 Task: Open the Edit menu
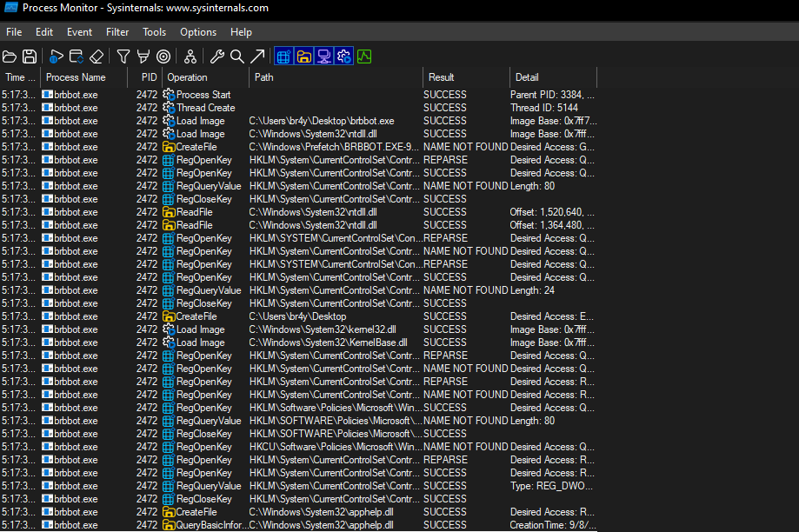(44, 32)
